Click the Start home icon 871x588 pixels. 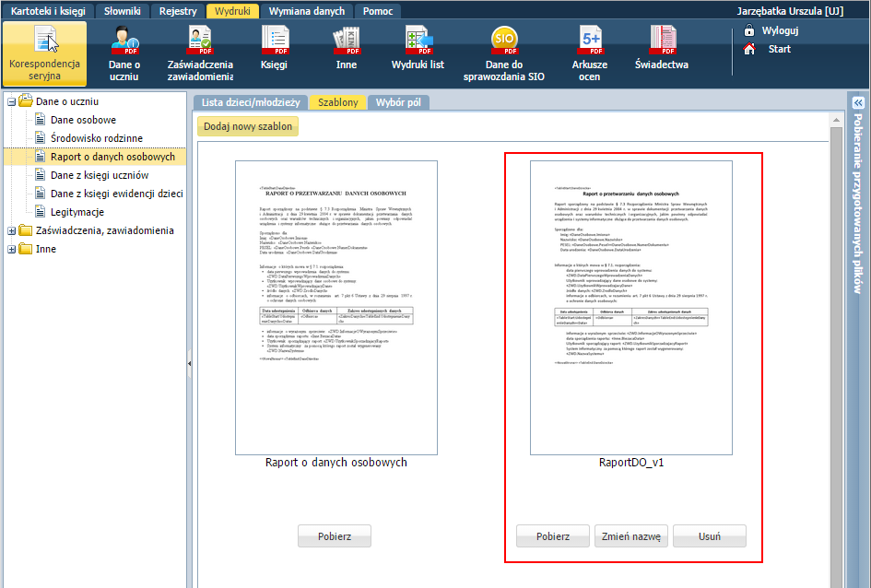[x=749, y=49]
